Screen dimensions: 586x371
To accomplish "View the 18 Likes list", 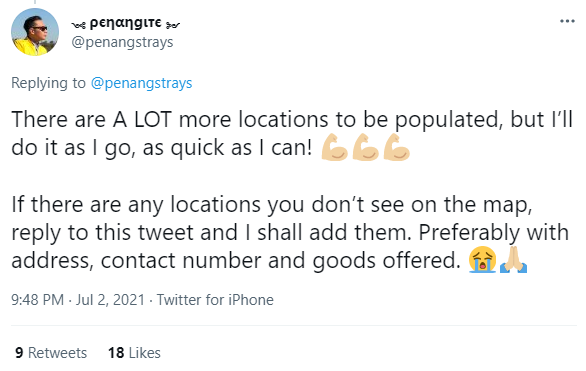I will pos(134,353).
